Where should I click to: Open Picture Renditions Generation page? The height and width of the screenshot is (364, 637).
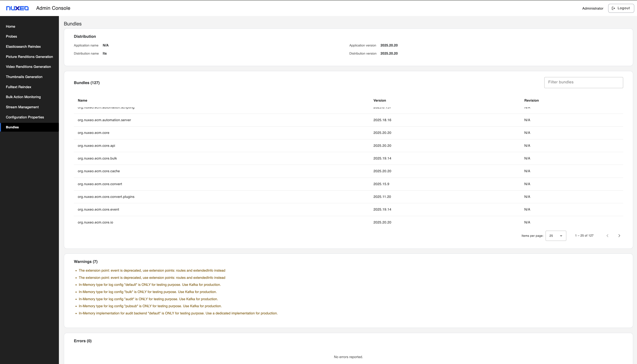click(30, 57)
